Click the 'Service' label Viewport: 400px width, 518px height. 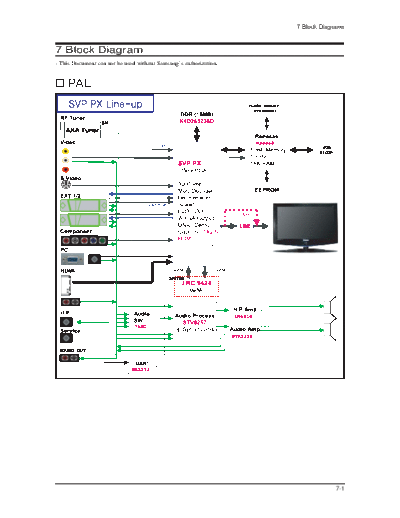click(x=70, y=331)
